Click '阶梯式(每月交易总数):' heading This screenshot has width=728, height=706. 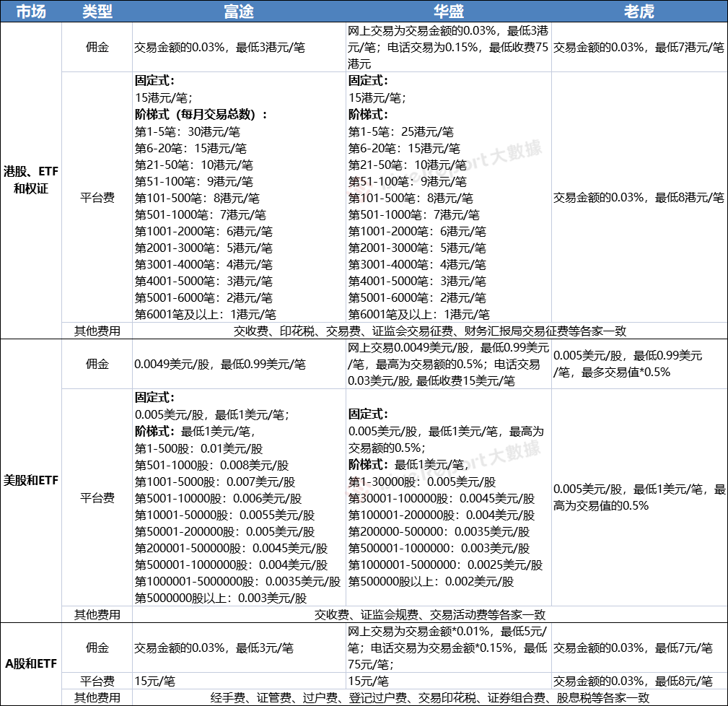[201, 114]
